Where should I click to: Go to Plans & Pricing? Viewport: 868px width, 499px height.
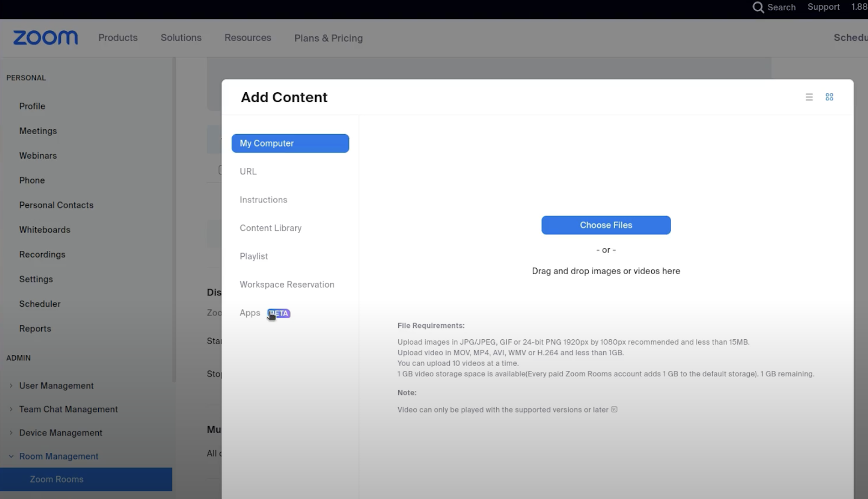coord(328,38)
